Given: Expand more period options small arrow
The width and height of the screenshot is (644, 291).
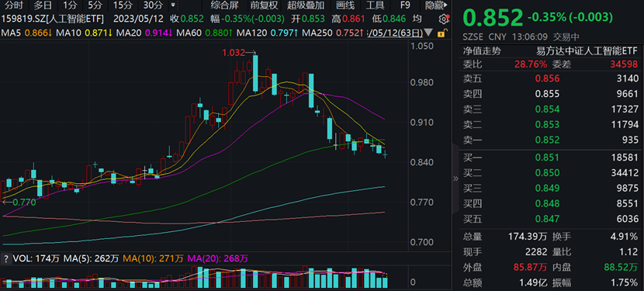Looking at the screenshot, I should 172,5.
